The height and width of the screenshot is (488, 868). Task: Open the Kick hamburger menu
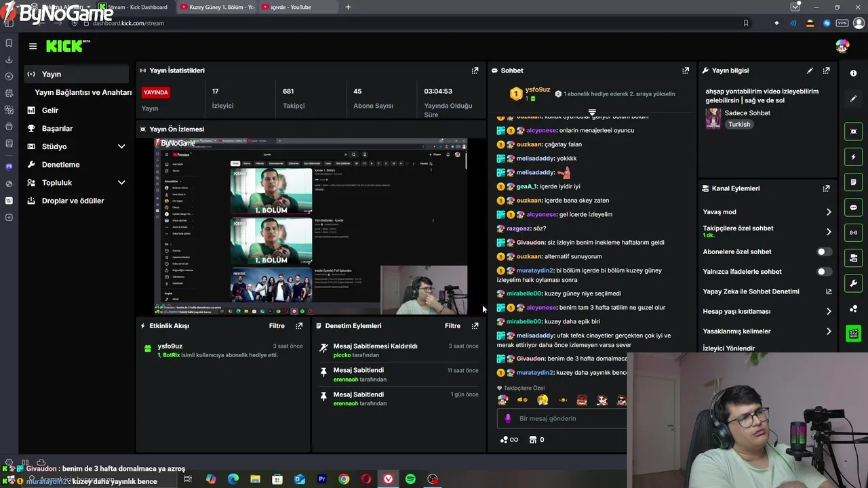coord(33,46)
